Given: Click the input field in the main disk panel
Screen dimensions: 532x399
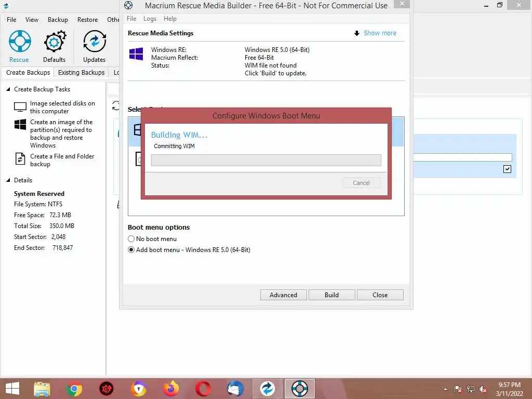Looking at the screenshot, I should click(x=462, y=157).
